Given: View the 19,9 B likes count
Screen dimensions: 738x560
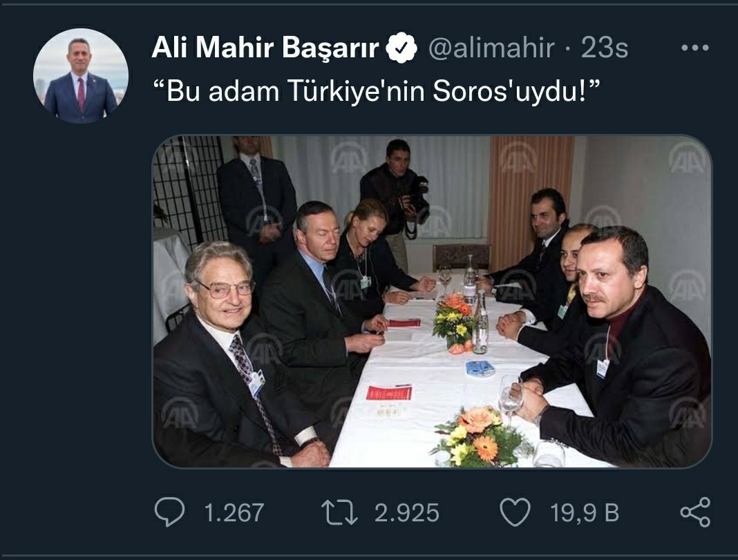Looking at the screenshot, I should 584,512.
